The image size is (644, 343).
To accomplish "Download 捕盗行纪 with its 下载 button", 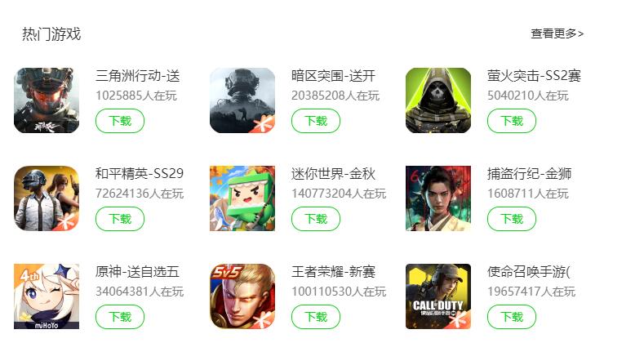I will [x=512, y=219].
